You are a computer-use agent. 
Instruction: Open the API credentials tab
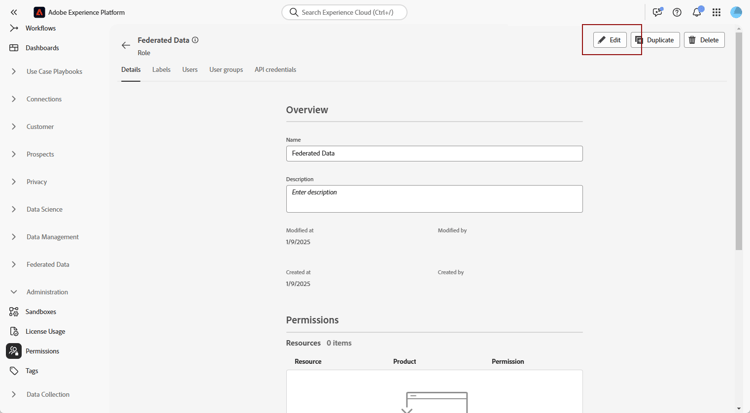pyautogui.click(x=275, y=70)
